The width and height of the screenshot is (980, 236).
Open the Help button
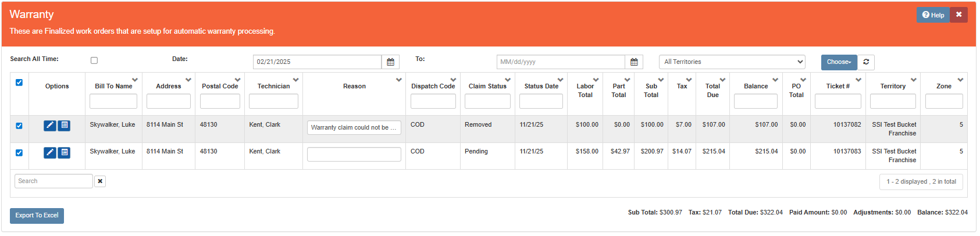[933, 15]
